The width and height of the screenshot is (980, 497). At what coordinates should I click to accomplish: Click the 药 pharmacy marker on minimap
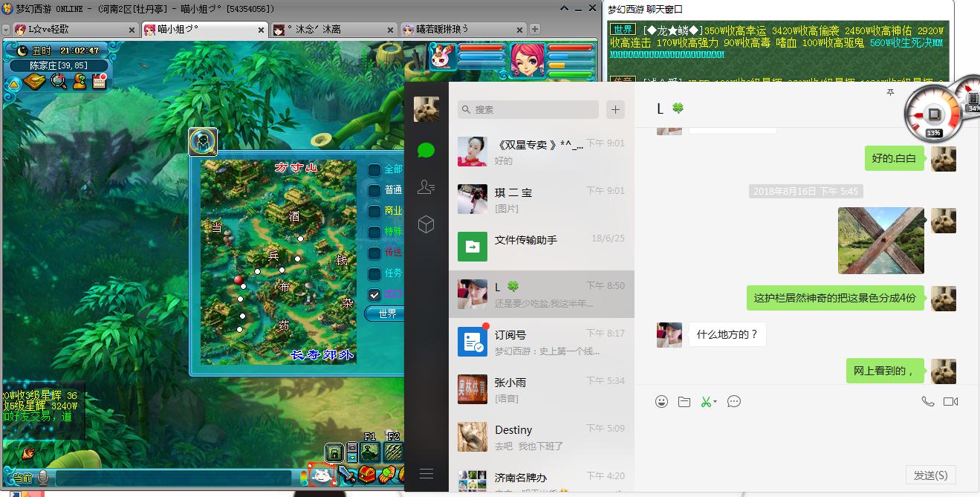[283, 325]
